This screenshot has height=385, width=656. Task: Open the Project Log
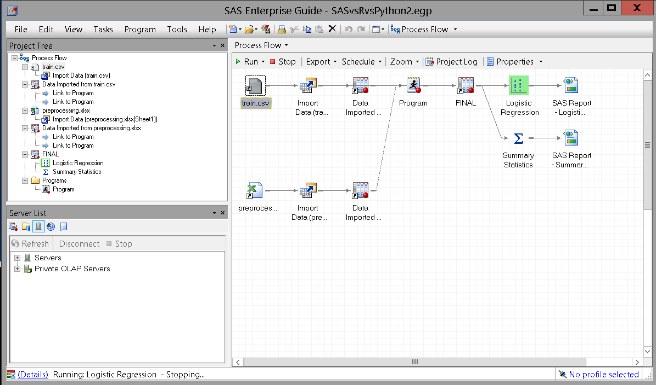(x=451, y=62)
